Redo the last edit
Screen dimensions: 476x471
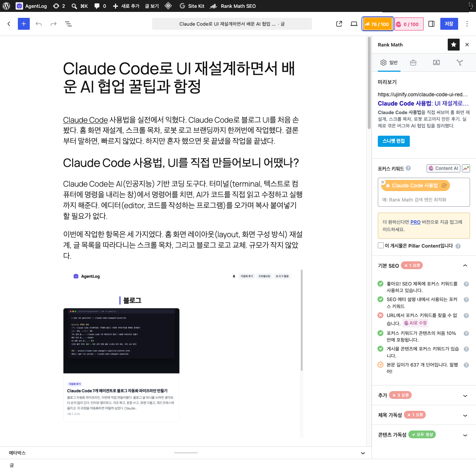[x=54, y=24]
